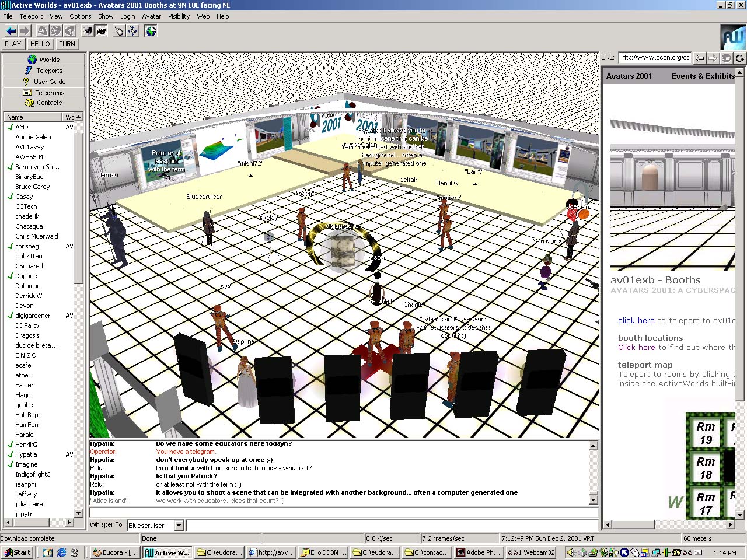Expand the Teleports panel tab
Screen dimensions: 747x560
(x=44, y=71)
